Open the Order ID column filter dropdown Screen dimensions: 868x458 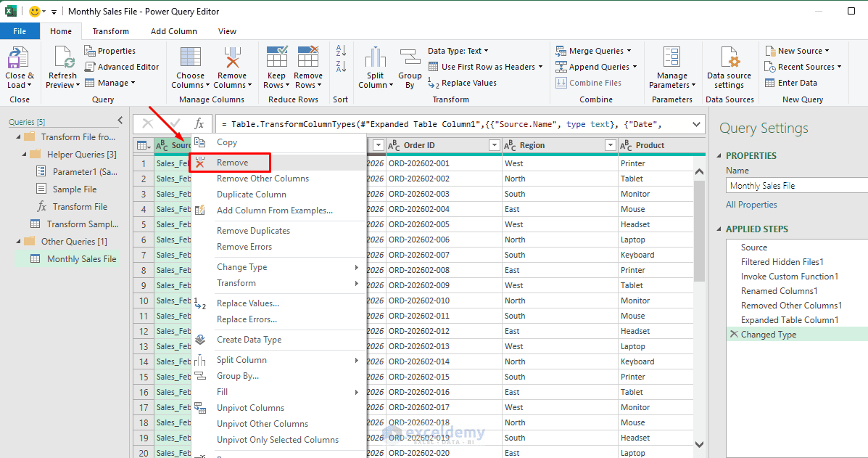[495, 145]
